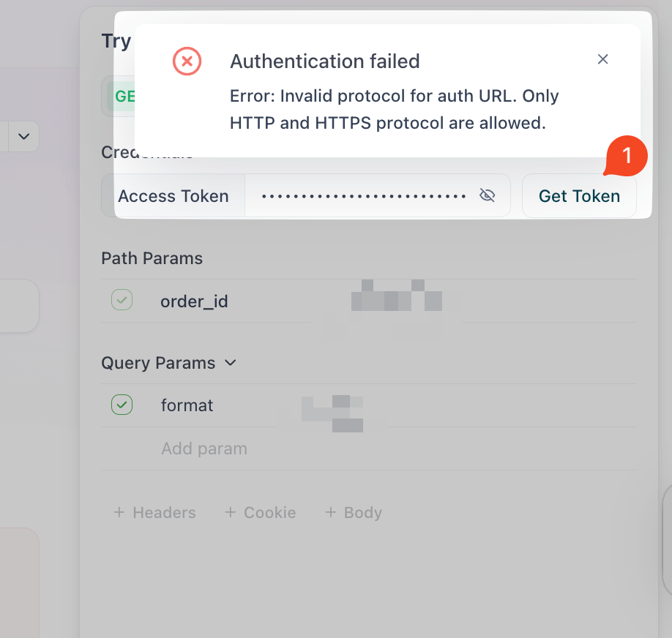
Task: Show the hidden Access Token value
Action: click(487, 195)
